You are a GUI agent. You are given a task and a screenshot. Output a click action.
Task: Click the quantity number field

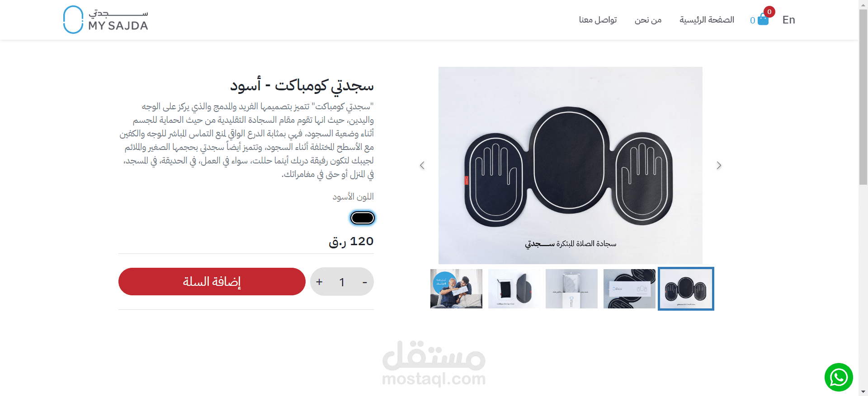[342, 282]
